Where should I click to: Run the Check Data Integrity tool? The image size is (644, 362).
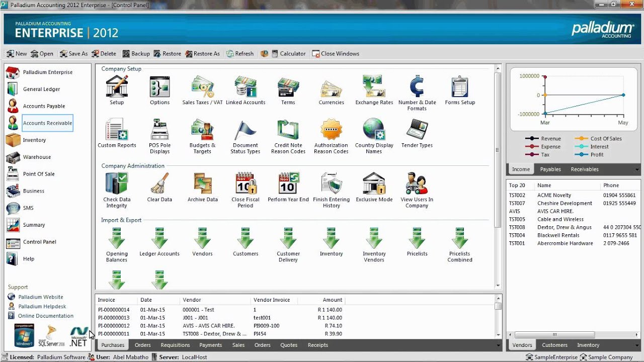(x=116, y=186)
